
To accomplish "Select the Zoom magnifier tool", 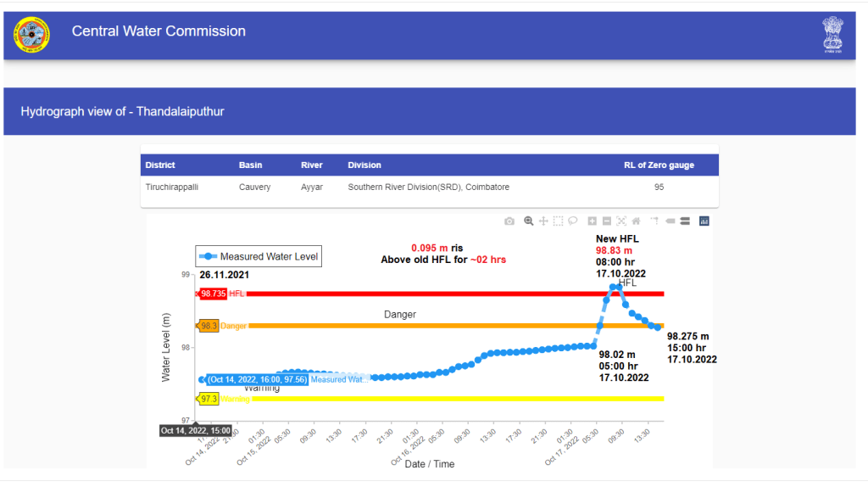I will click(x=529, y=221).
